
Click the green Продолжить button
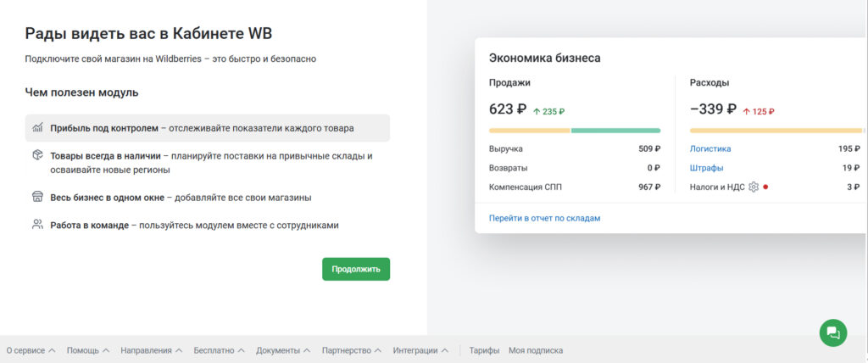(356, 270)
